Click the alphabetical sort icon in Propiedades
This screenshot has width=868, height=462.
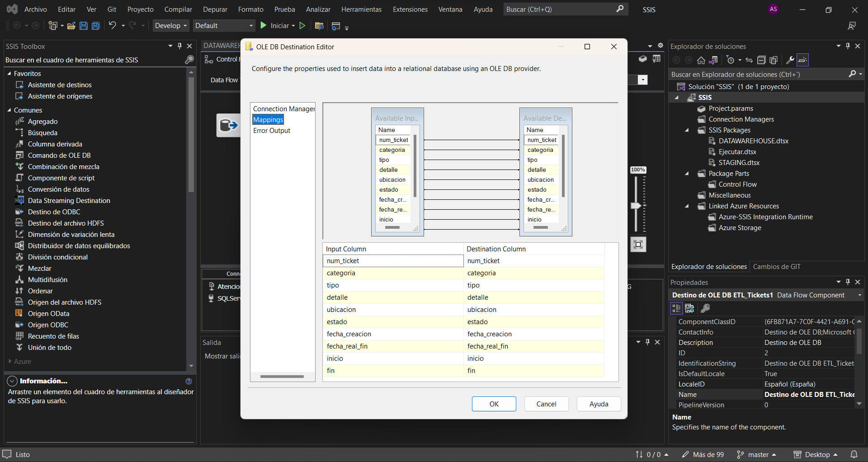[689, 308]
